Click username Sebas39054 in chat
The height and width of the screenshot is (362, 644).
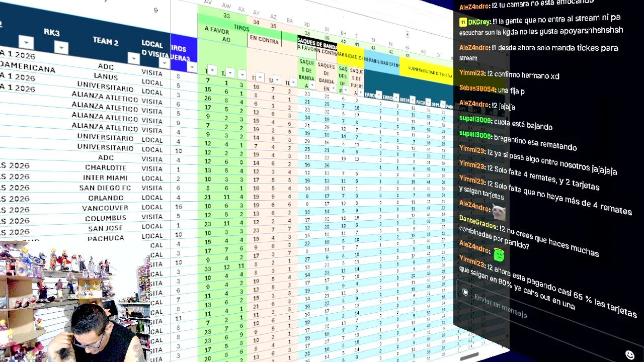[x=477, y=89]
